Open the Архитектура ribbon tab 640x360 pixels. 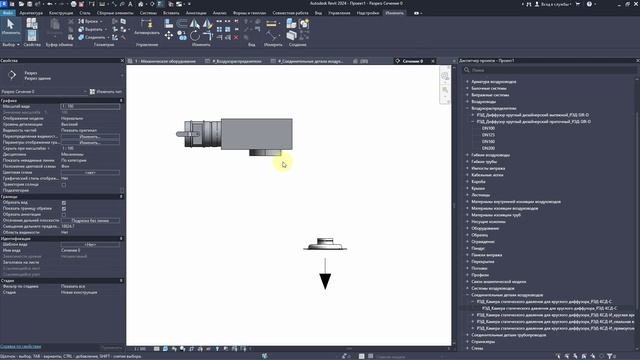[31, 13]
